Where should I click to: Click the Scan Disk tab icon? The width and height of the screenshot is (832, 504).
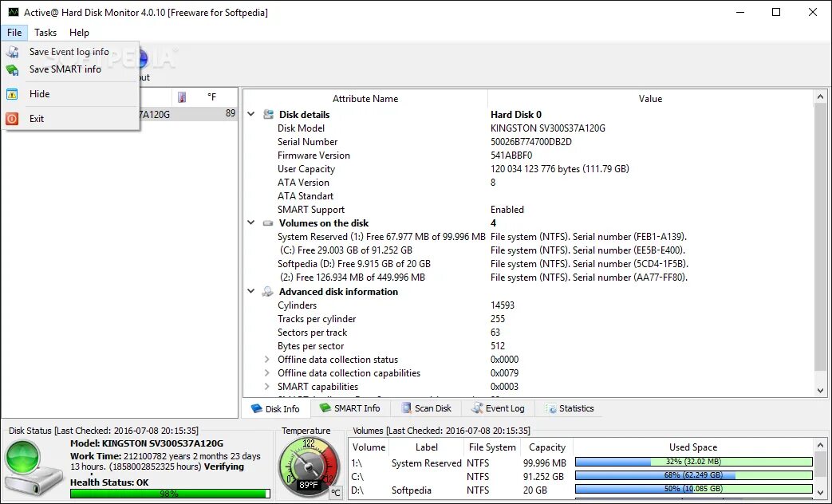coord(407,408)
